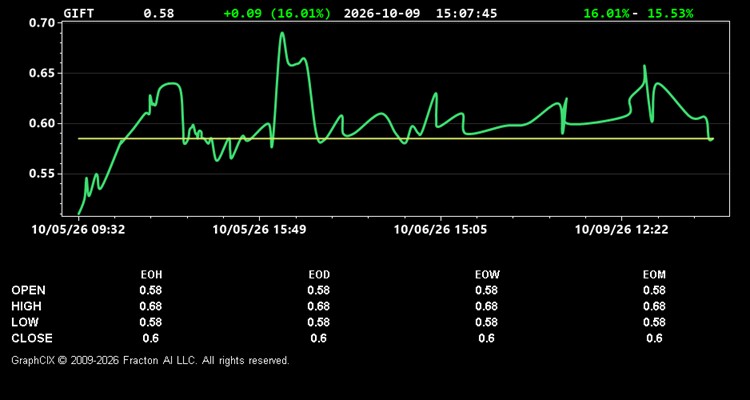Select the OPEN row label
Screen dimensions: 750x400
click(x=29, y=290)
